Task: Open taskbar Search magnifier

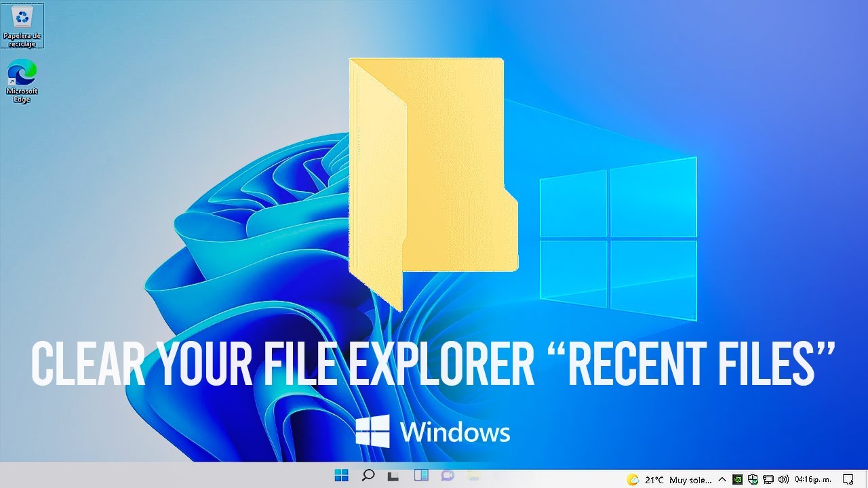Action: pyautogui.click(x=368, y=476)
